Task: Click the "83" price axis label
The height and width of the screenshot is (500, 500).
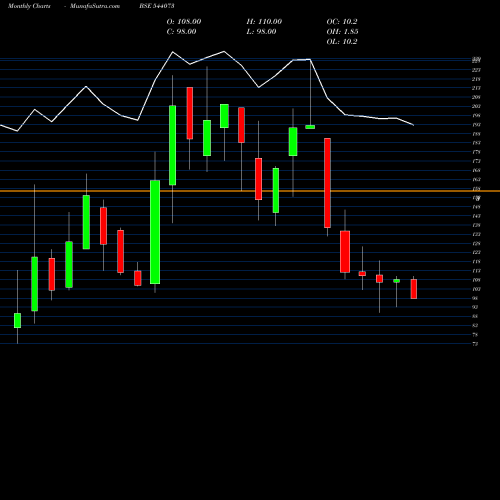Action: pyautogui.click(x=475, y=325)
